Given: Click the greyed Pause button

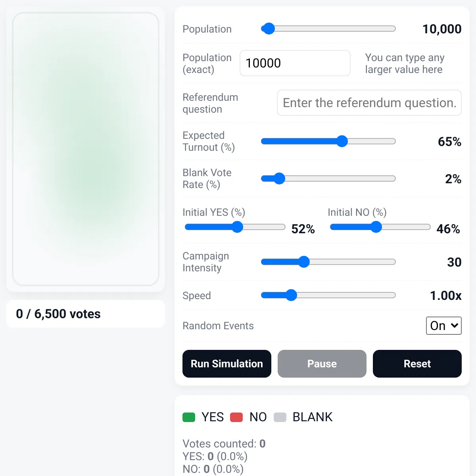Looking at the screenshot, I should coord(322,364).
